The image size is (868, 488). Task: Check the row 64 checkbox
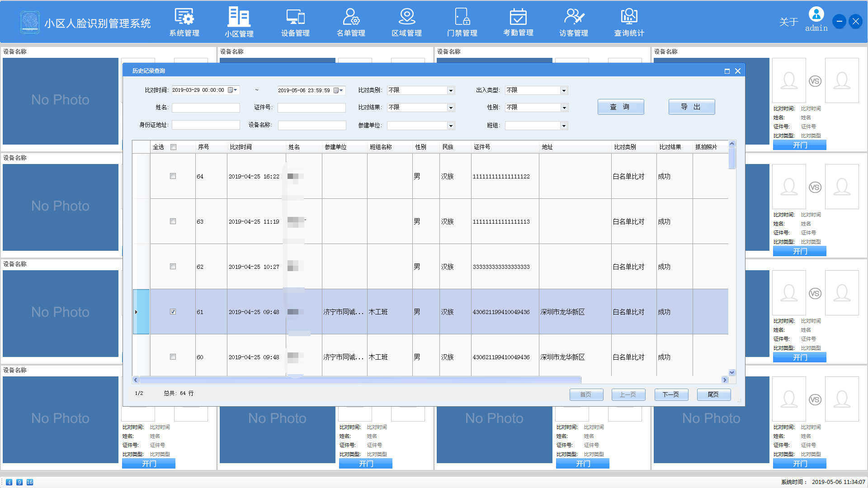173,176
